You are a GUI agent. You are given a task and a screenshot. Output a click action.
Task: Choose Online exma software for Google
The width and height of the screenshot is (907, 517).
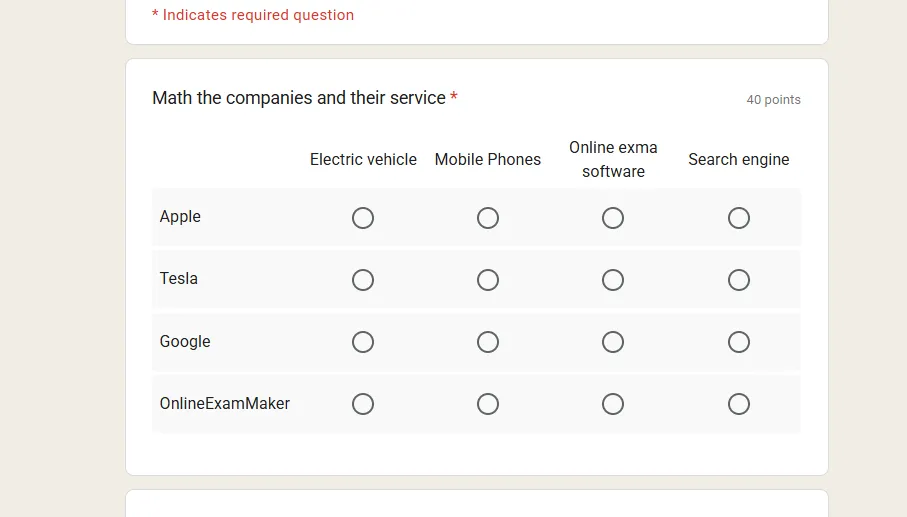613,342
